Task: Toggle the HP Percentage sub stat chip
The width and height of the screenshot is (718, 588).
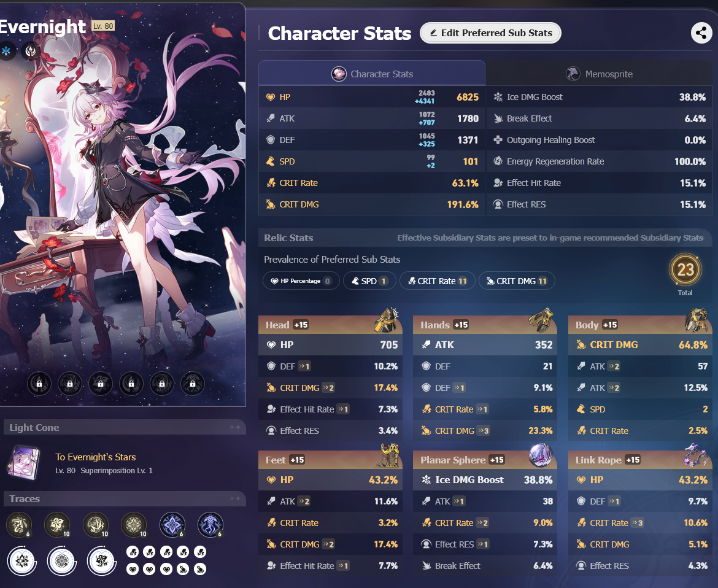Action: [301, 280]
